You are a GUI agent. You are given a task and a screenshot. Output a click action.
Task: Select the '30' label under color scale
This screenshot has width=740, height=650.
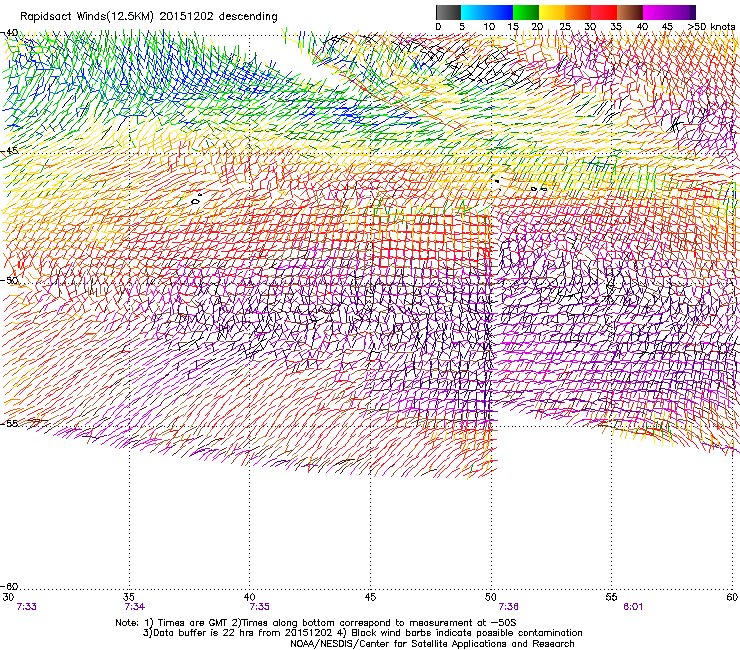[590, 27]
